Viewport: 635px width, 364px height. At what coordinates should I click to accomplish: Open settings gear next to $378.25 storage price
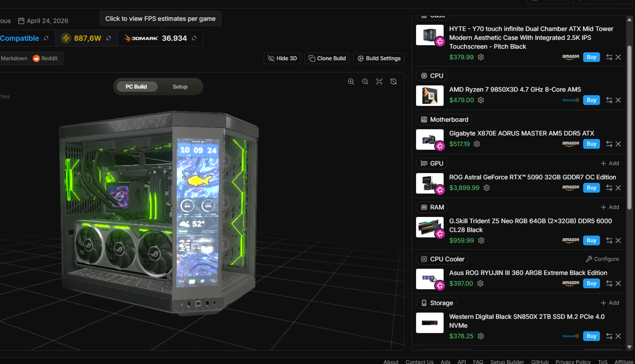click(481, 336)
